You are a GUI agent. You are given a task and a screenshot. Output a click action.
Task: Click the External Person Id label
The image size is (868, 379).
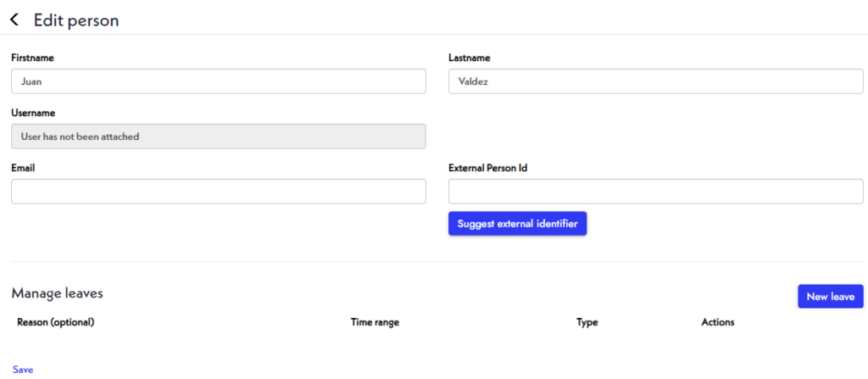pos(487,168)
